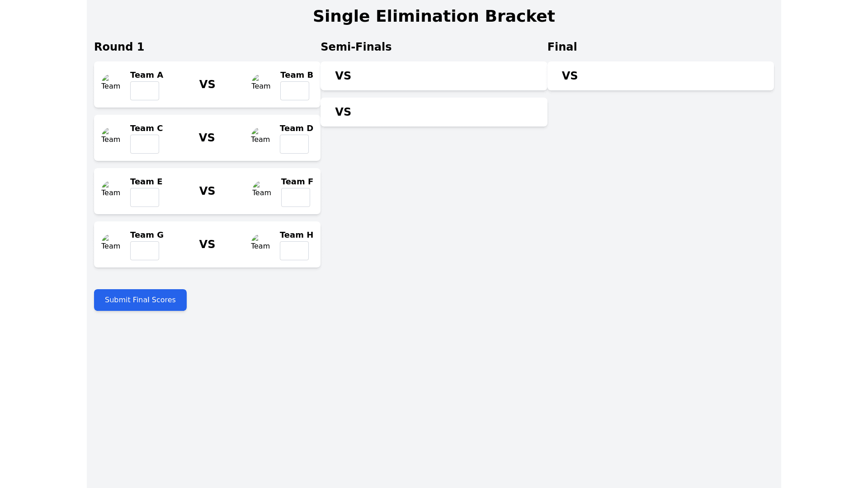This screenshot has height=488, width=868.
Task: Focus Team F's score input
Action: click(x=296, y=197)
